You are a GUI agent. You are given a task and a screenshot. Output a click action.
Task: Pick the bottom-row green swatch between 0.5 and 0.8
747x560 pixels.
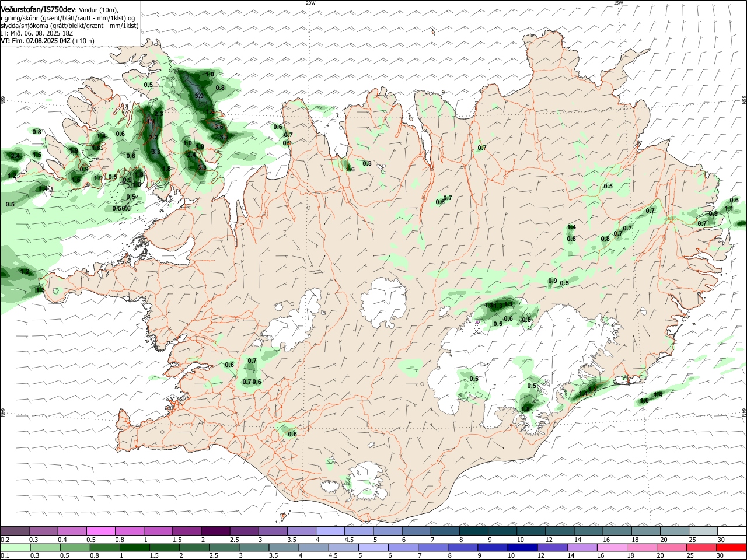click(75, 547)
